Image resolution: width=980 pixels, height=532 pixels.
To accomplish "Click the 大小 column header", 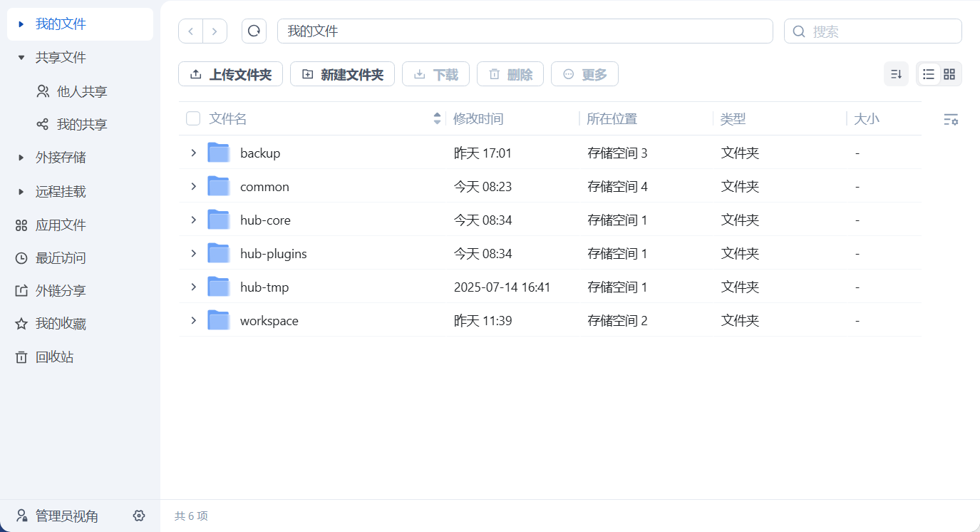I will pyautogui.click(x=867, y=118).
